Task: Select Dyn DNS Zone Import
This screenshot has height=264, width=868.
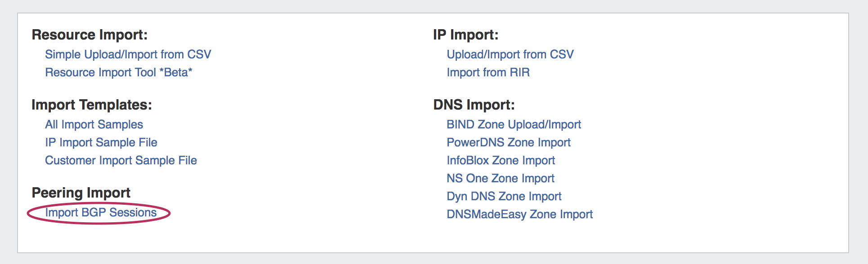Action: (504, 196)
